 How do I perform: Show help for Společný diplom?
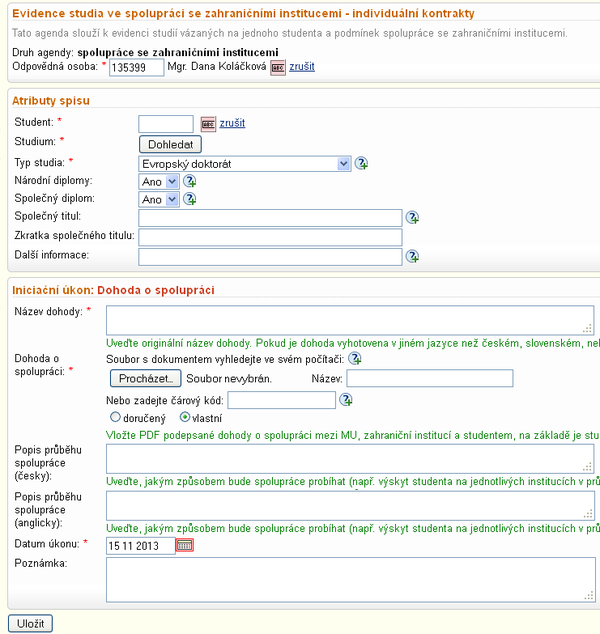[190, 199]
